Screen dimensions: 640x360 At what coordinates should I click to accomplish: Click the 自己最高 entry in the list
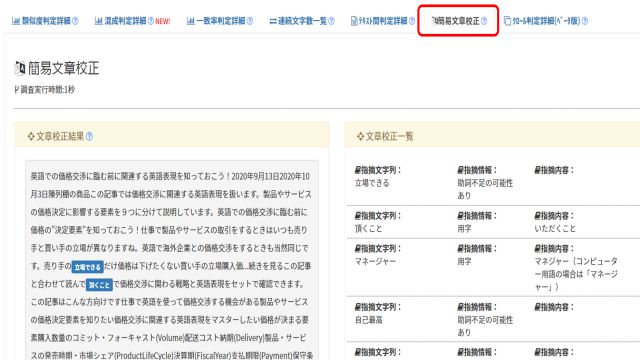[369, 320]
